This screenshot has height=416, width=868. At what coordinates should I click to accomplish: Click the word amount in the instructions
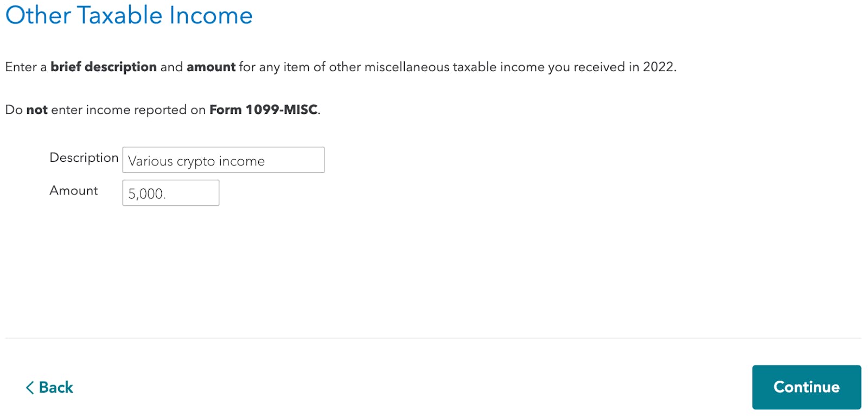pos(211,67)
